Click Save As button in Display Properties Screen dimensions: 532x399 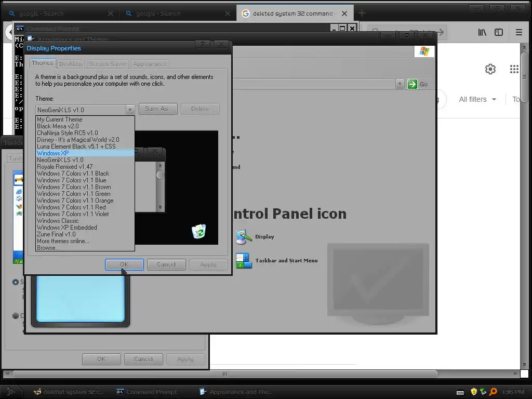[x=158, y=109]
